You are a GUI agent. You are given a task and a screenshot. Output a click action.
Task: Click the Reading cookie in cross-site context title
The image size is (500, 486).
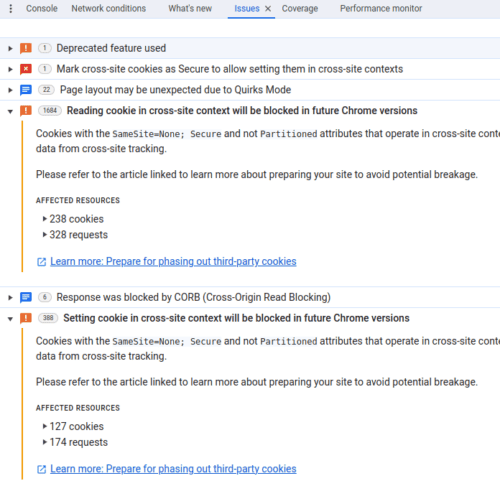point(242,111)
